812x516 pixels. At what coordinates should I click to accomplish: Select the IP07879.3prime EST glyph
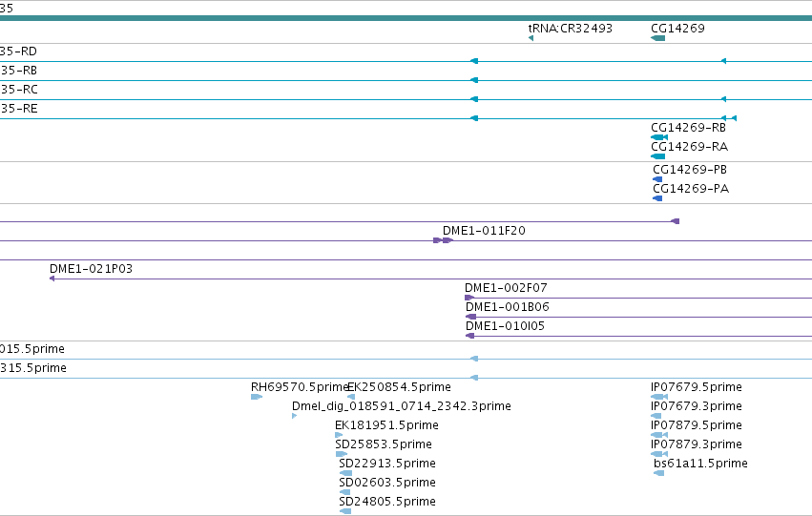tap(659, 454)
